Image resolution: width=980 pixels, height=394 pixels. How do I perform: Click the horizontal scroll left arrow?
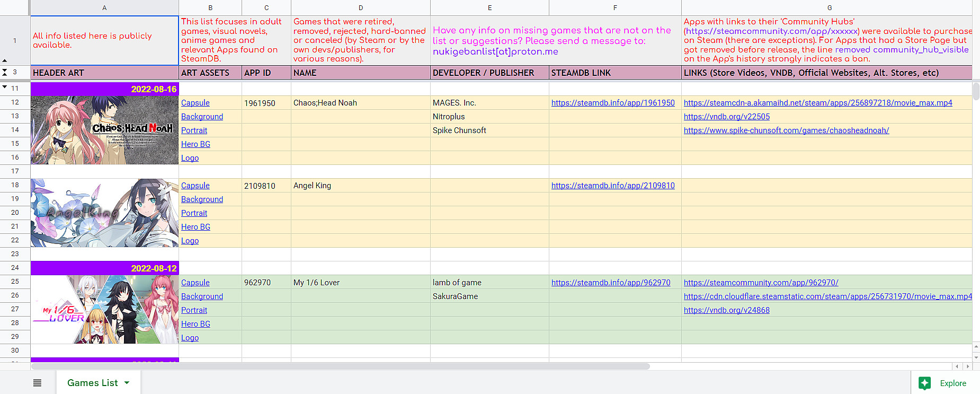point(957,366)
